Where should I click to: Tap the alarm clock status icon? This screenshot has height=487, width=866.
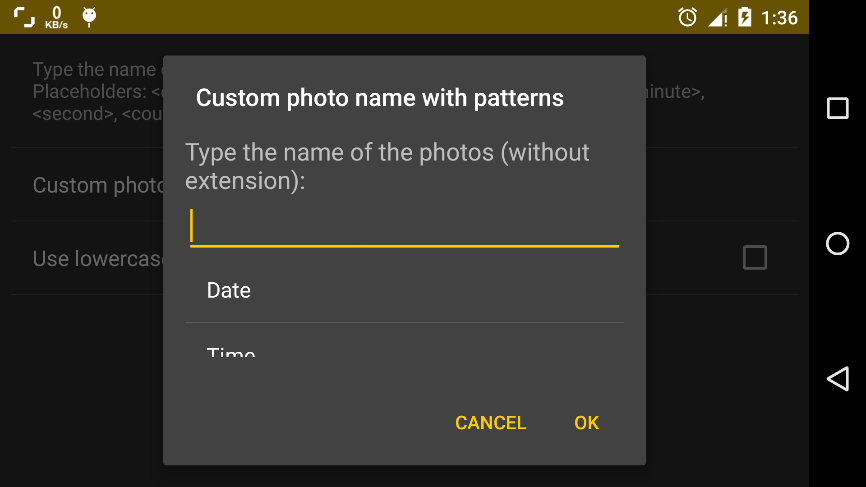[687, 17]
